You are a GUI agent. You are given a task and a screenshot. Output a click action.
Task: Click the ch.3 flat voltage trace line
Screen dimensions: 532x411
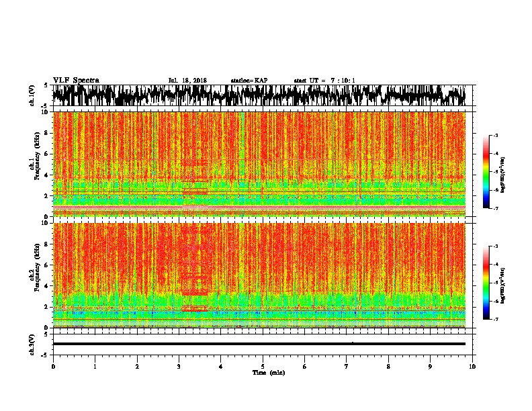point(259,344)
